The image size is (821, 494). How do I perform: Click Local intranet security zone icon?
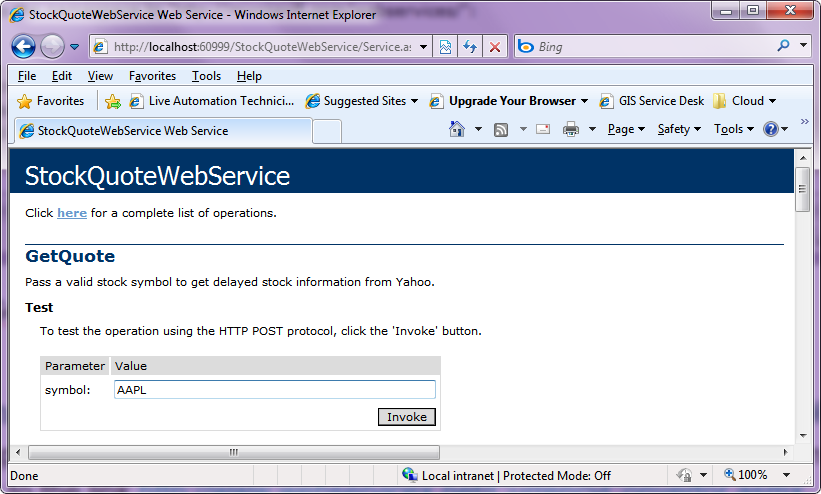pyautogui.click(x=409, y=475)
